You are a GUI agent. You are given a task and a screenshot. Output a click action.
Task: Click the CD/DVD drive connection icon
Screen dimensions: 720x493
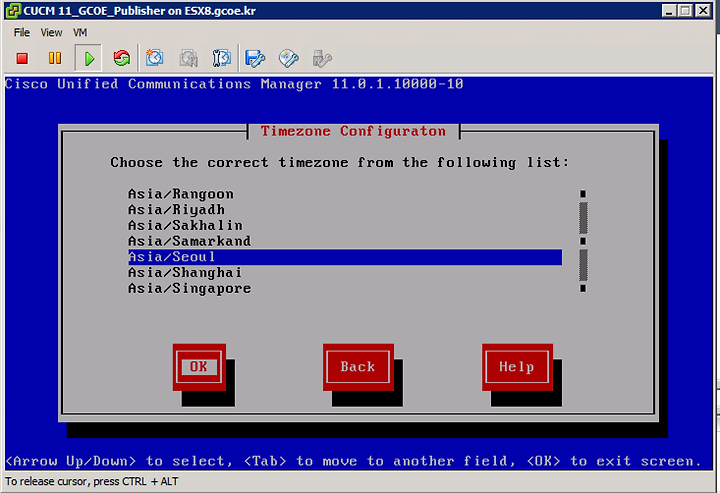[x=289, y=58]
